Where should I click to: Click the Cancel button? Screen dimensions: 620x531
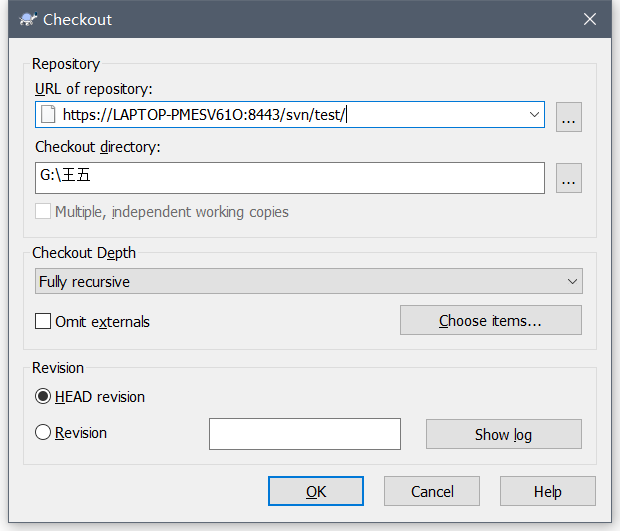point(432,491)
